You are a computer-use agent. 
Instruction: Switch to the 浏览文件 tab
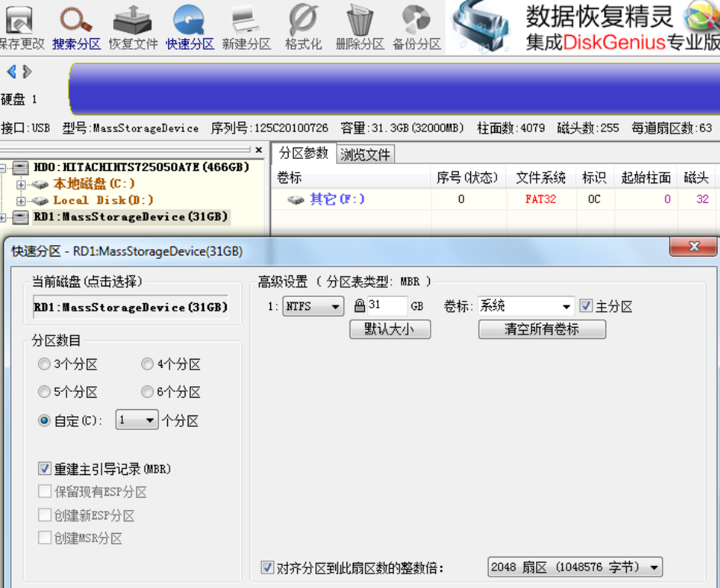coord(365,154)
